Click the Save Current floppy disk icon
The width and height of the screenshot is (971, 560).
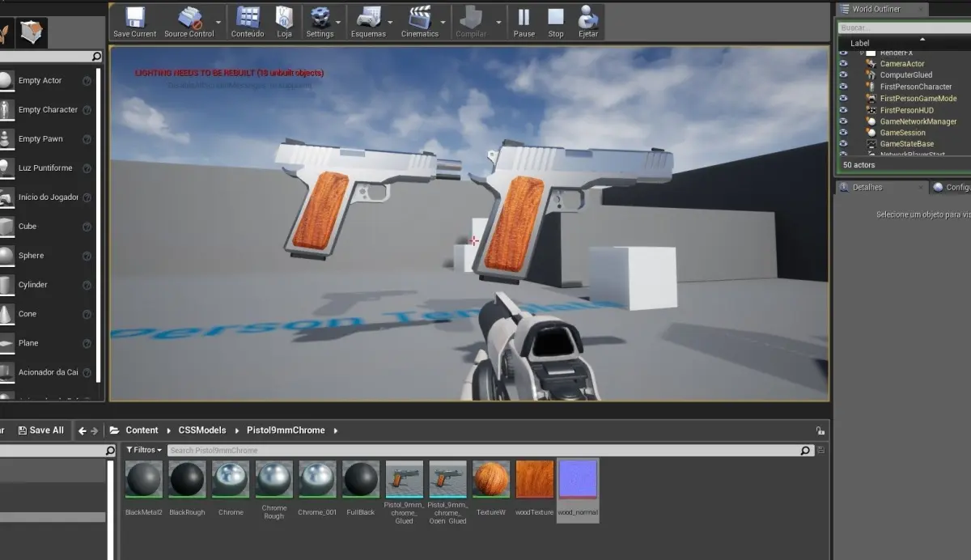(134, 17)
